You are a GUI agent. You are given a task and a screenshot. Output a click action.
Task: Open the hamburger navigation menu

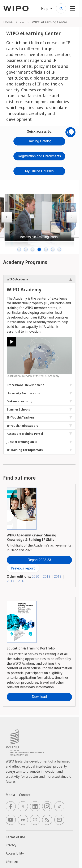(x=72, y=8)
